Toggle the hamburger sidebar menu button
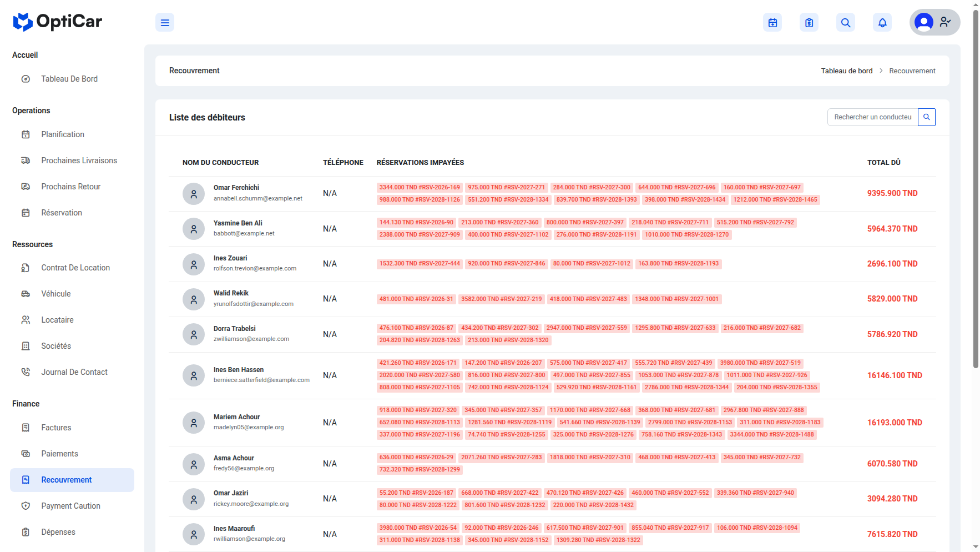980x552 pixels. [x=165, y=23]
